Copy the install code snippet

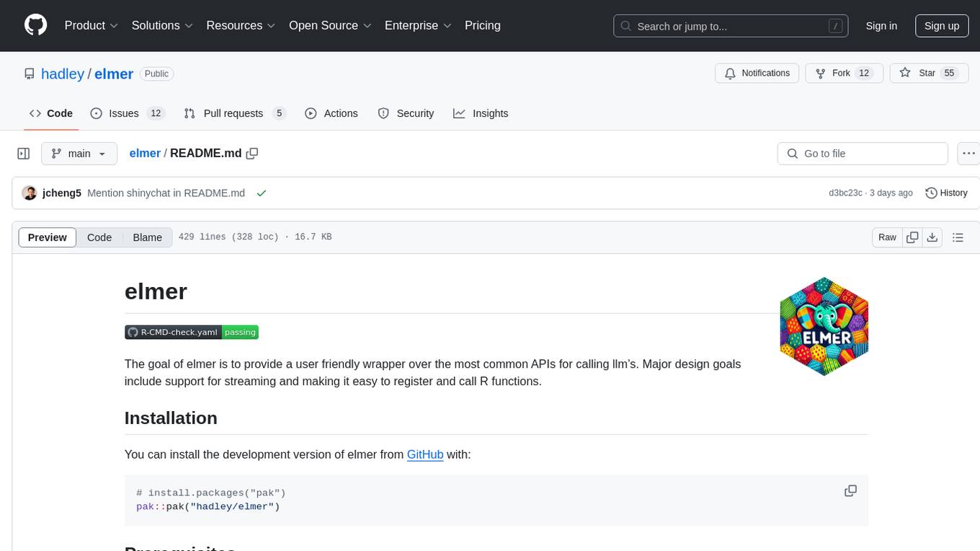pyautogui.click(x=850, y=490)
